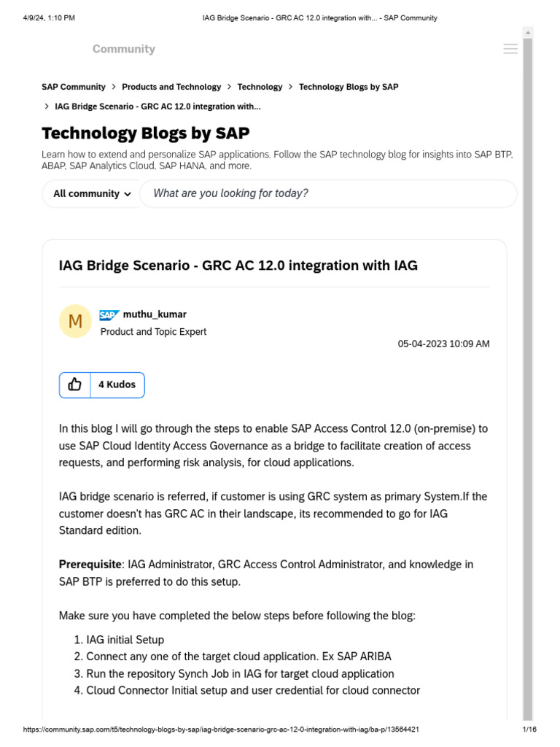Open muthu_kumar author profile link

tap(155, 314)
